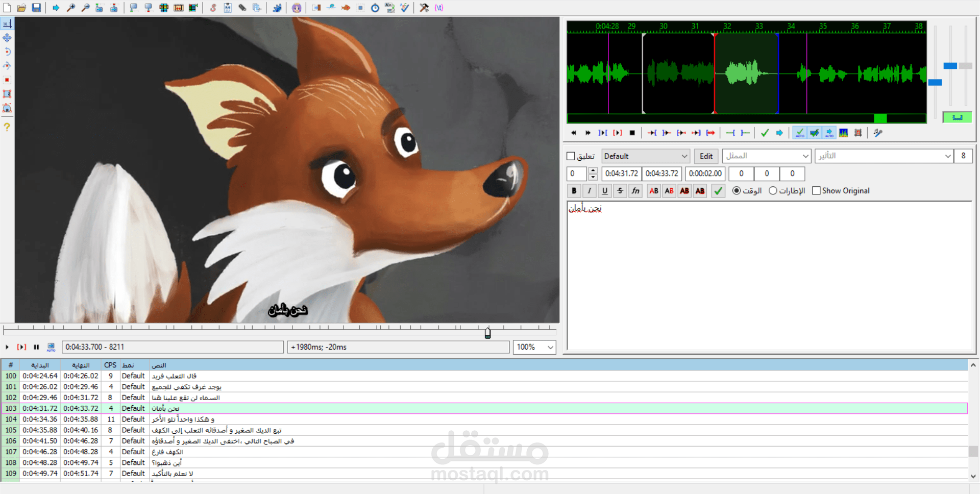Apply underline with the U button
Screen dimensions: 980x494
[605, 190]
